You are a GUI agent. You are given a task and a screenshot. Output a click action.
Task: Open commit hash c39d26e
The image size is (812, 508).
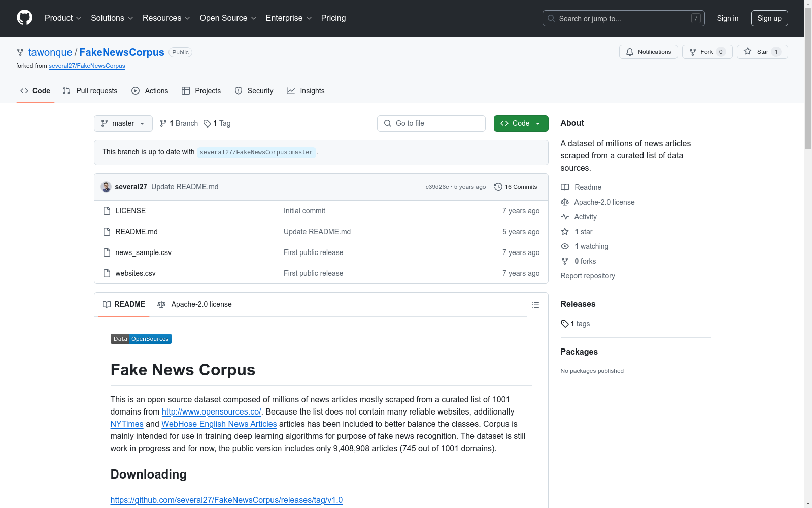click(x=437, y=187)
